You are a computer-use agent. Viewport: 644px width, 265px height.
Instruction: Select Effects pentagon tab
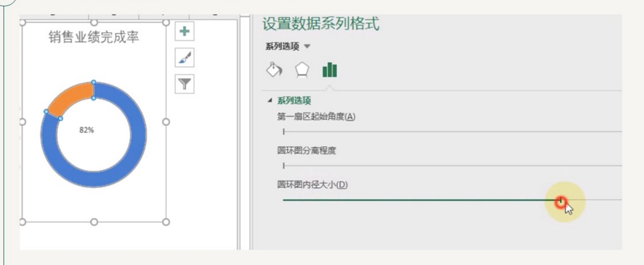(x=302, y=70)
